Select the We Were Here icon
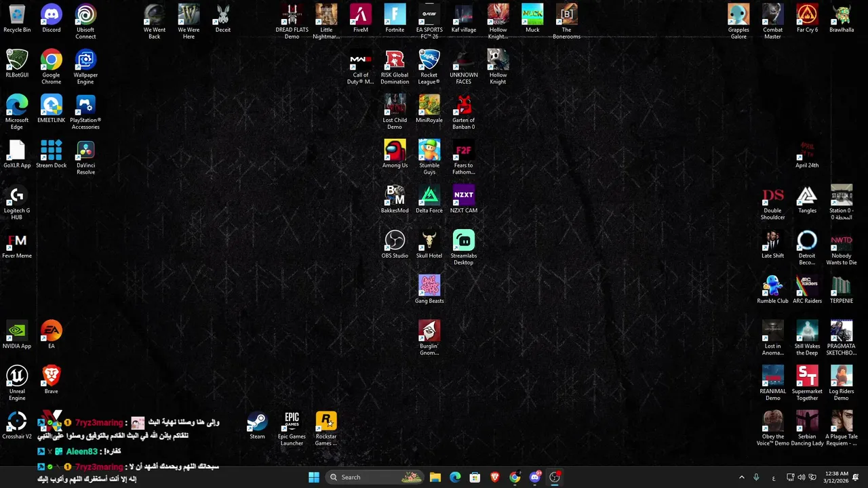The image size is (868, 488). (189, 22)
